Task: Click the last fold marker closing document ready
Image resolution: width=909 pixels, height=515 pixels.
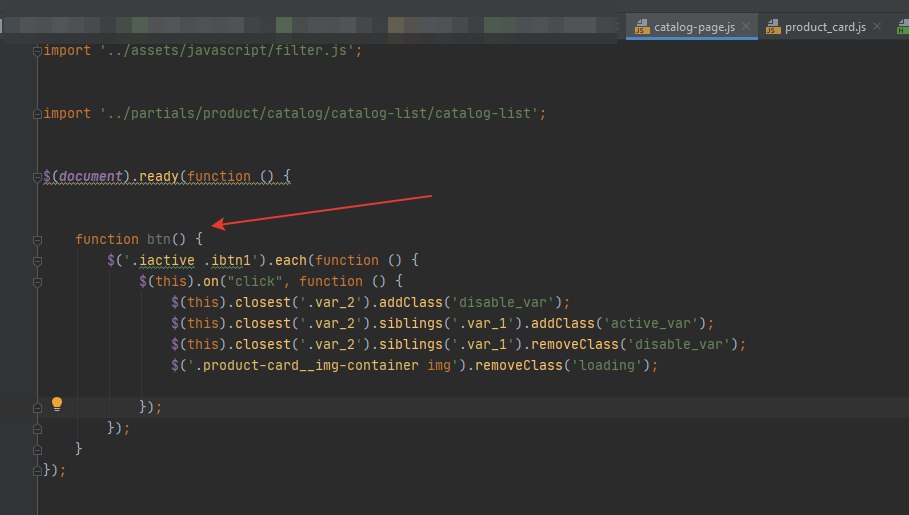Action: (37, 470)
